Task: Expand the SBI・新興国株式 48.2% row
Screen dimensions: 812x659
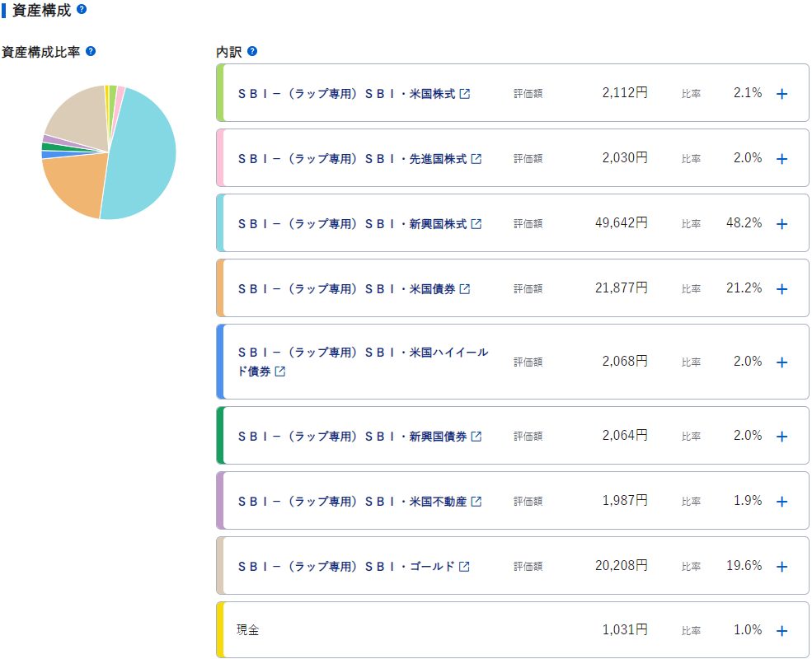Action: (782, 224)
